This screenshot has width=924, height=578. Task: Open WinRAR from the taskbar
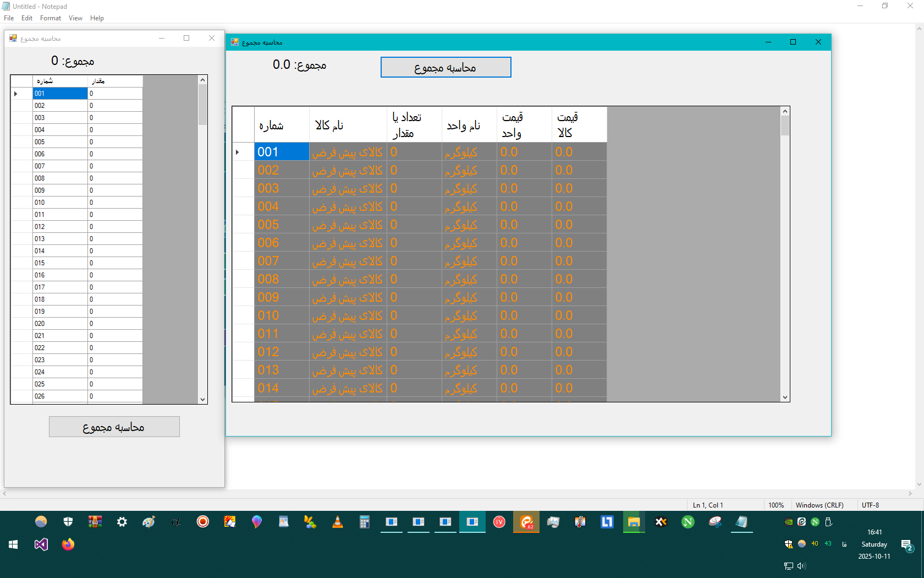pyautogui.click(x=95, y=522)
